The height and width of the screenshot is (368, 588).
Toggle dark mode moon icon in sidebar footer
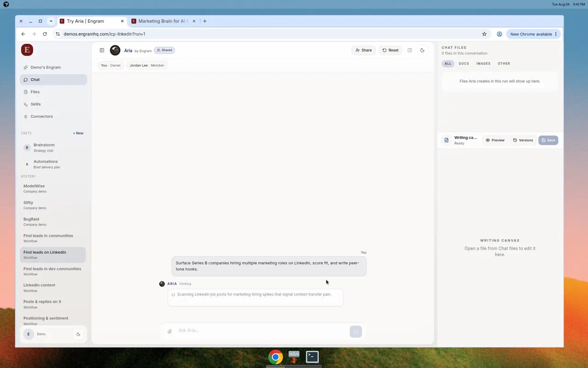coord(79,334)
